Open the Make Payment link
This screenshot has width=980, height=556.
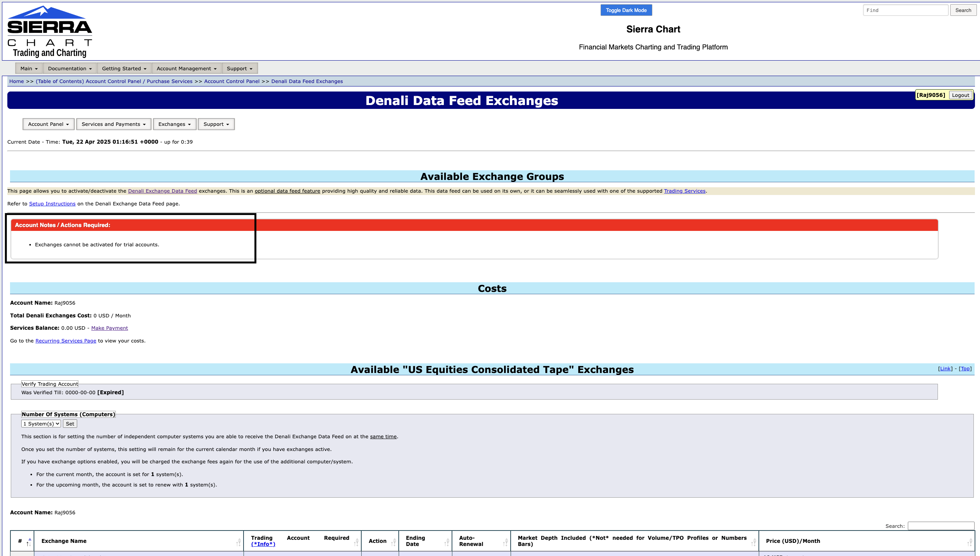click(x=109, y=328)
